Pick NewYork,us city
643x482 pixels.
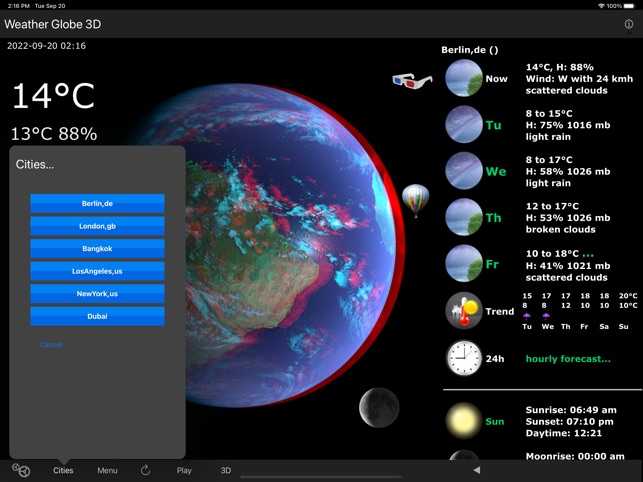97,294
